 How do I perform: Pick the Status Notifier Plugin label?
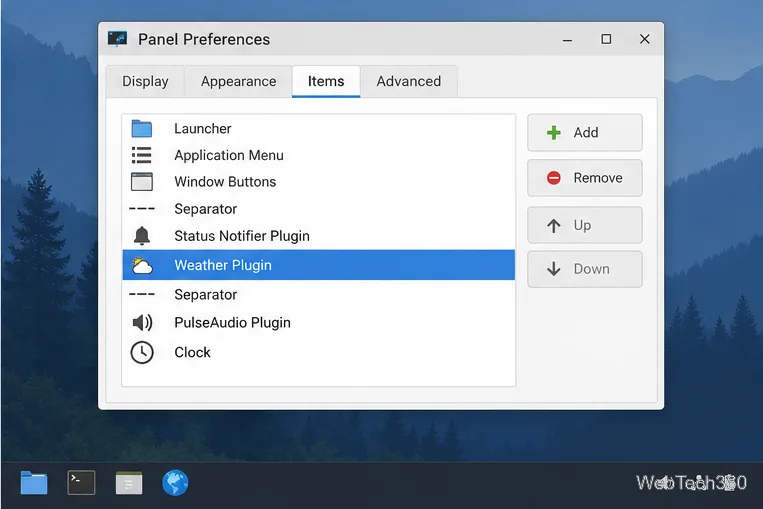(242, 236)
